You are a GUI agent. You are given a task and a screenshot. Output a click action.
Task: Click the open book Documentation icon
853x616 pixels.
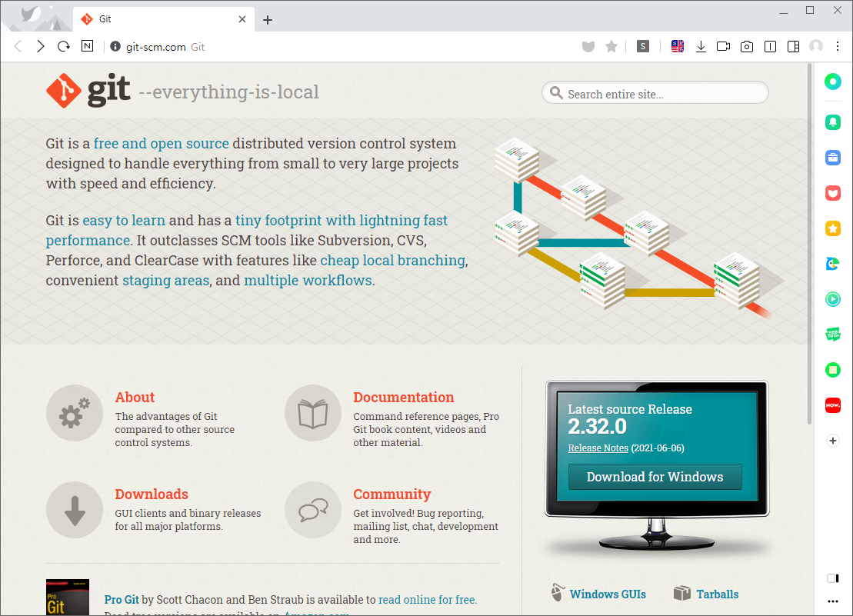313,413
